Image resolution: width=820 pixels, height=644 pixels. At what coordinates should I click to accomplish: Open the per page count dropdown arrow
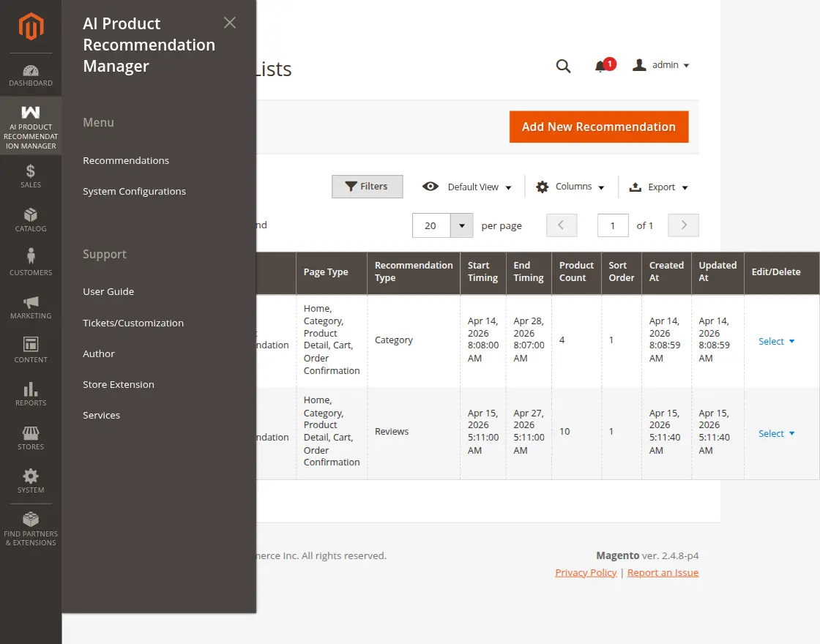click(x=461, y=225)
